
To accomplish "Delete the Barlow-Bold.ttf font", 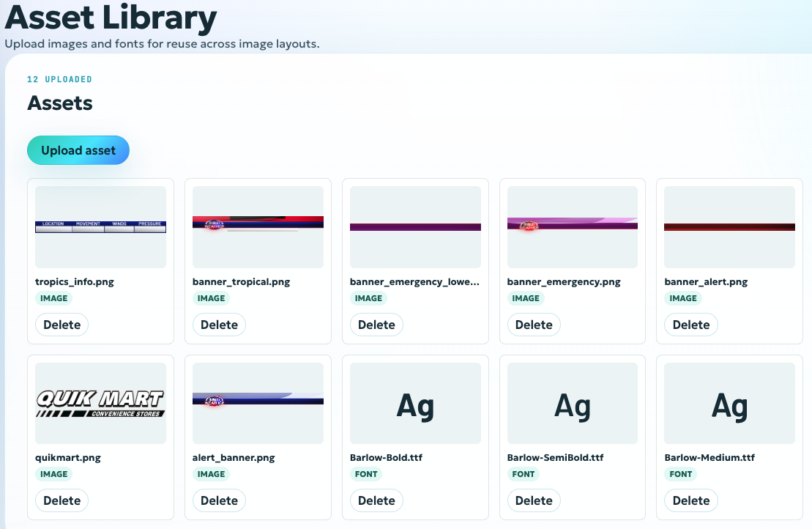I will coord(376,500).
